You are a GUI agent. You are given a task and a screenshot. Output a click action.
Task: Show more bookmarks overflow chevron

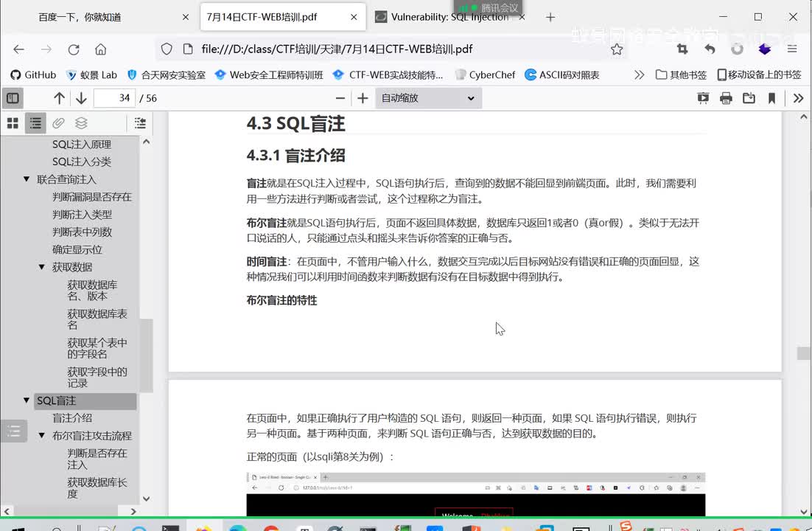click(x=639, y=74)
